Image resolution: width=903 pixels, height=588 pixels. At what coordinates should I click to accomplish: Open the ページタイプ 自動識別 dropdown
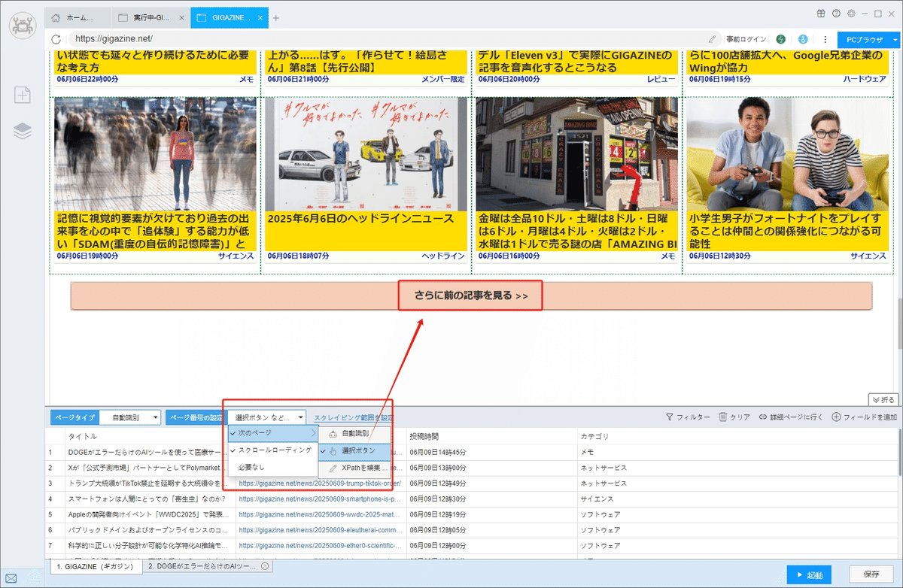(x=130, y=417)
